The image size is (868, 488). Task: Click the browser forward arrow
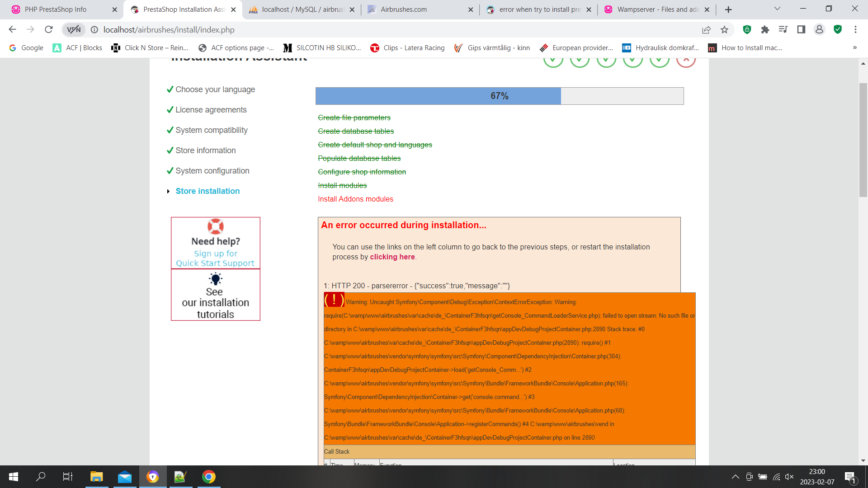pyautogui.click(x=30, y=29)
